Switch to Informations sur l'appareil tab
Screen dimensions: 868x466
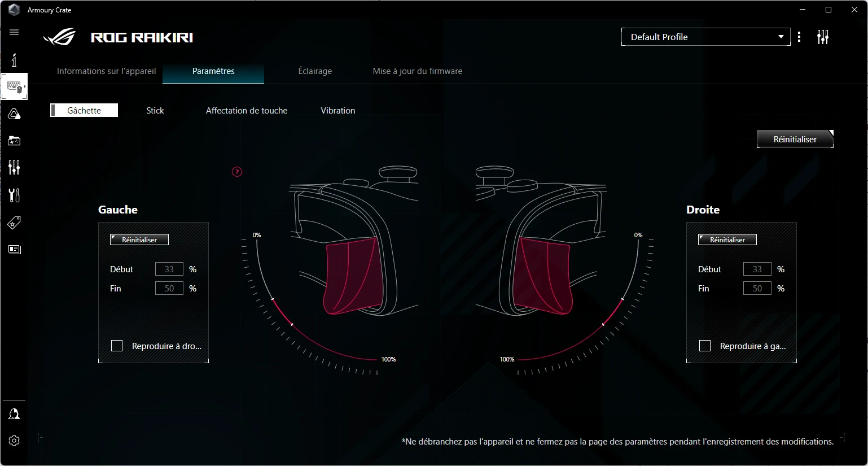[x=106, y=71]
